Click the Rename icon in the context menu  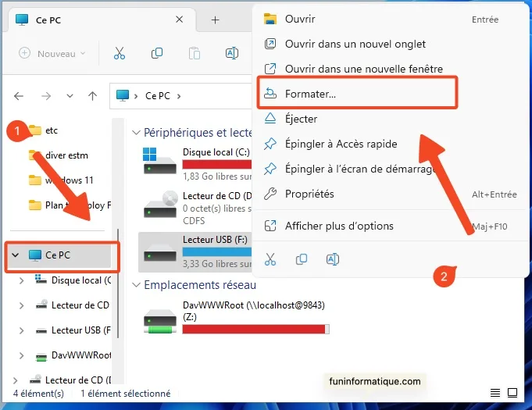333,259
